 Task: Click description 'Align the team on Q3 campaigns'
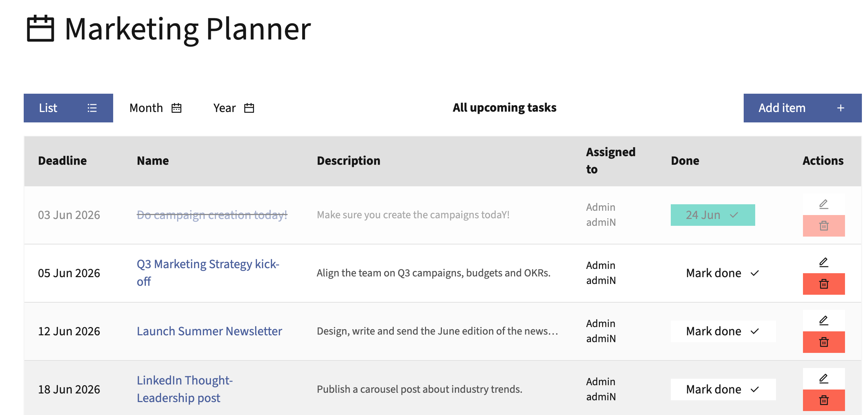(x=434, y=273)
